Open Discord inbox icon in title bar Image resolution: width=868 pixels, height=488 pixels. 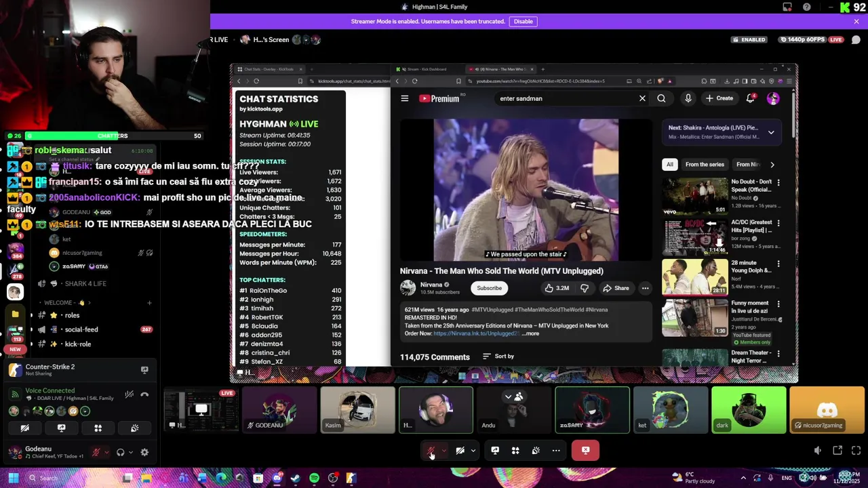(x=787, y=7)
